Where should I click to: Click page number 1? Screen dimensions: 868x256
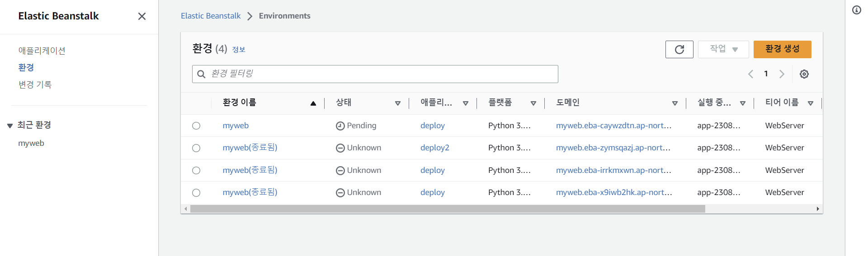[x=766, y=74]
